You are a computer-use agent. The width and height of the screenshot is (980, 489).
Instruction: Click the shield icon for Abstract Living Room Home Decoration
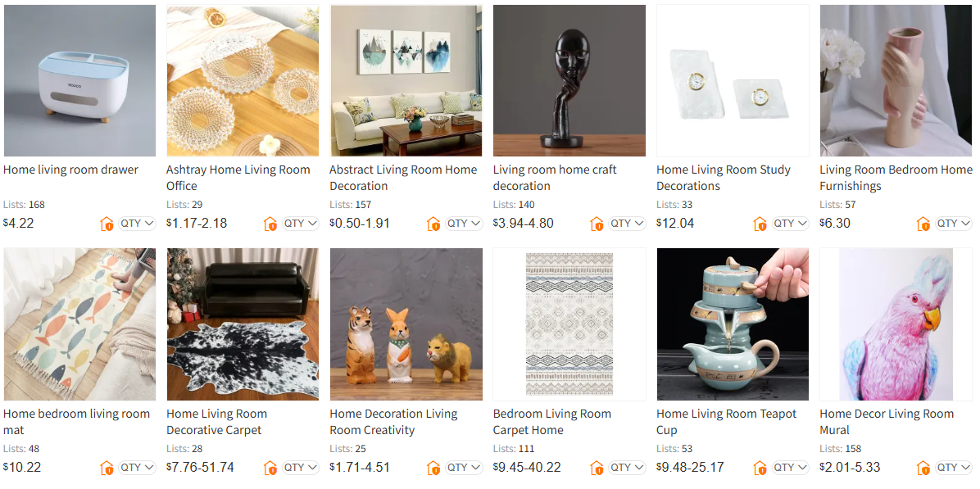coord(433,224)
